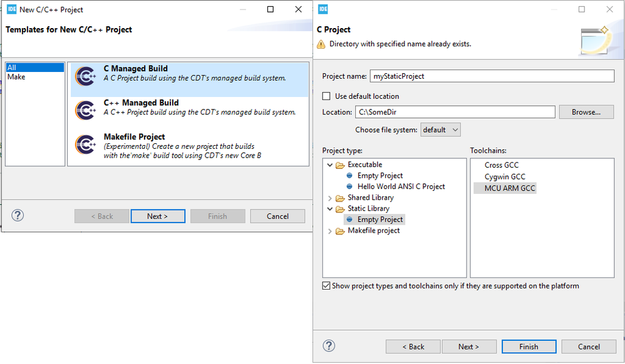Image resolution: width=625 pixels, height=364 pixels.
Task: Click the help icon in Templates dialog
Action: (18, 215)
